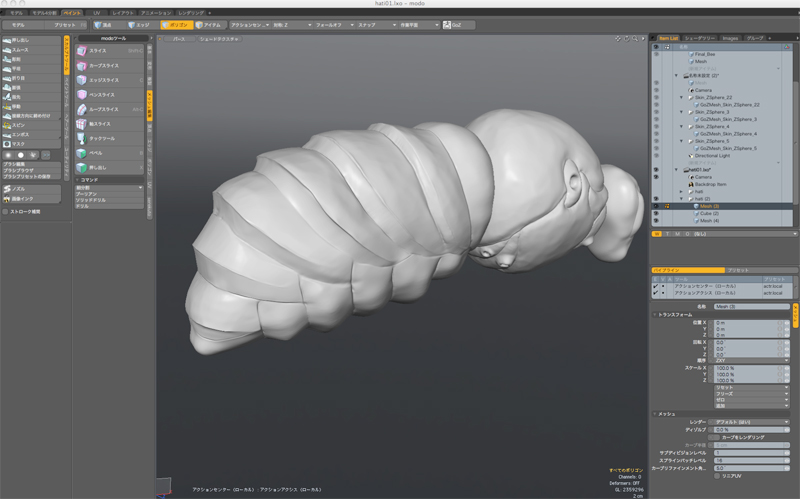Choose the hard round brush tip
Viewport: 800px width, 499px height.
pyautogui.click(x=21, y=155)
